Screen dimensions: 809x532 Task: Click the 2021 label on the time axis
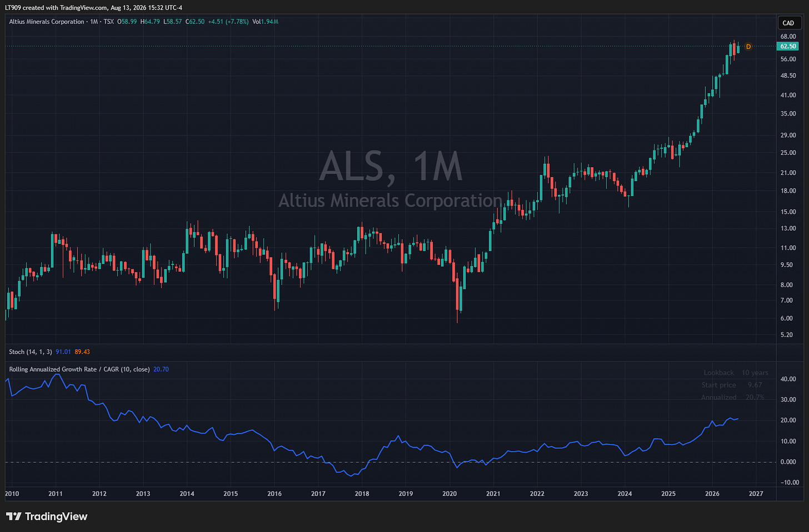493,494
